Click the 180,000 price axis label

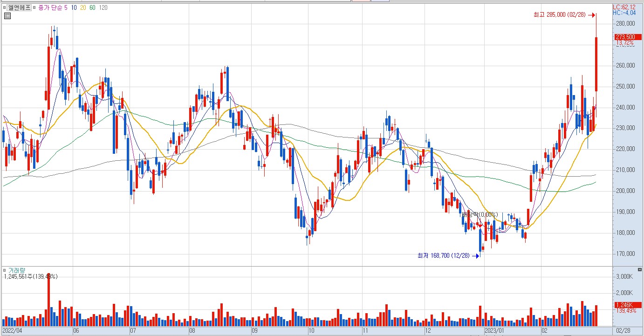[x=625, y=233]
